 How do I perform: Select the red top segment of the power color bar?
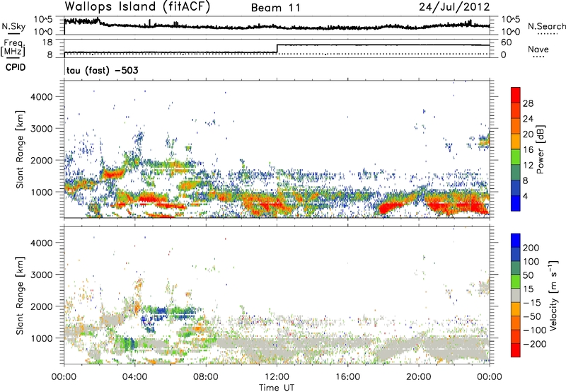pyautogui.click(x=516, y=95)
